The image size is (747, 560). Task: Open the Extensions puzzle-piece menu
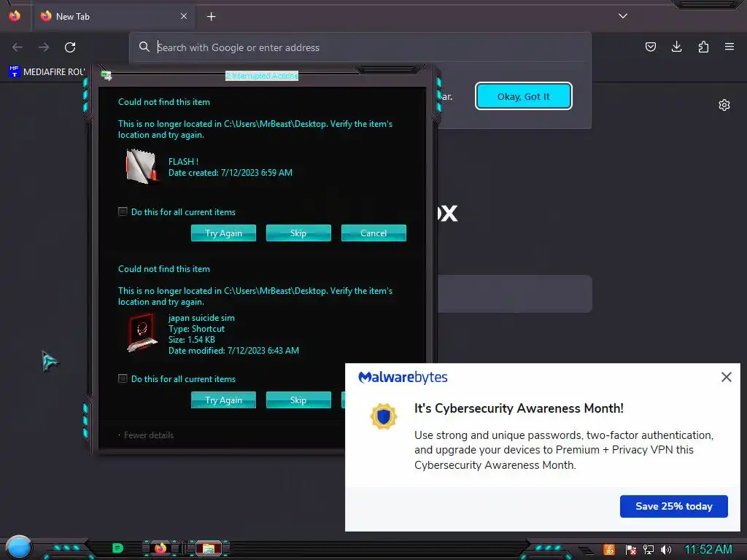coord(703,47)
